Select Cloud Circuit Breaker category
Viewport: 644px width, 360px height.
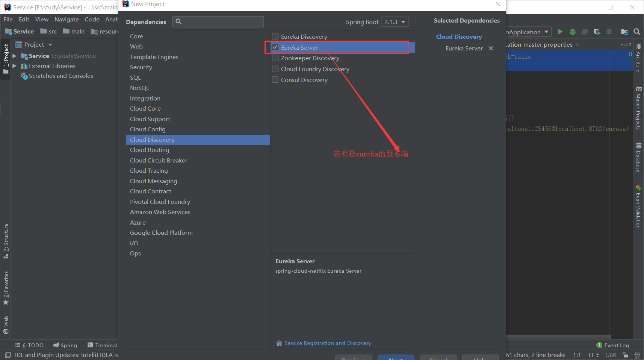pos(198,161)
